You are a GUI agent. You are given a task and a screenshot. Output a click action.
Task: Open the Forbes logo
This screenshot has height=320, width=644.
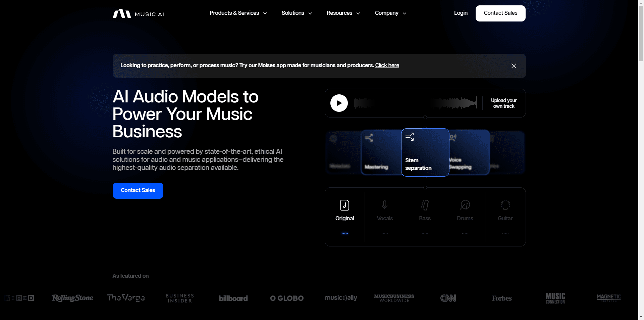pos(502,298)
